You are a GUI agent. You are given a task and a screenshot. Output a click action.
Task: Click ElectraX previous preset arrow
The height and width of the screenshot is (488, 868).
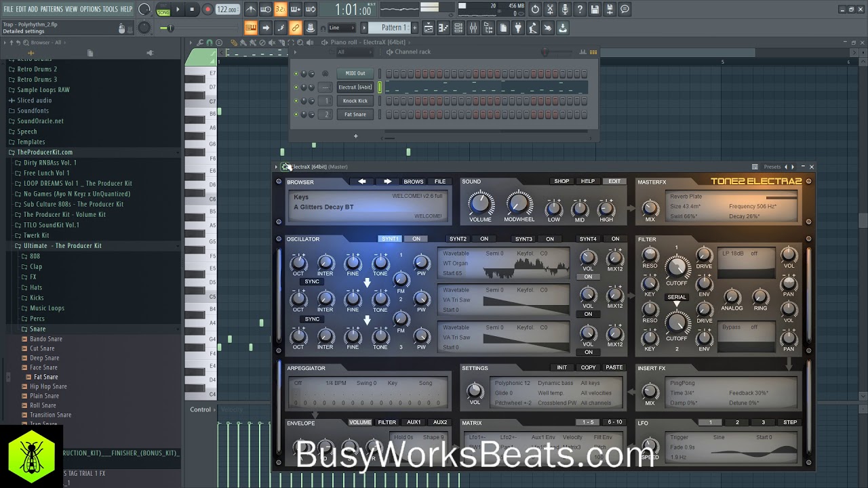362,182
